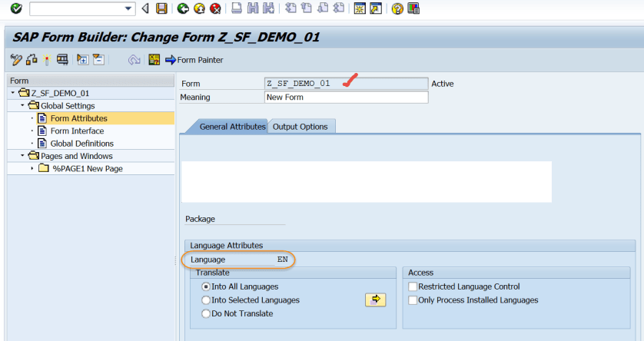644x341 pixels.
Task: Click the Find binoculars icon
Action: pyautogui.click(x=253, y=8)
